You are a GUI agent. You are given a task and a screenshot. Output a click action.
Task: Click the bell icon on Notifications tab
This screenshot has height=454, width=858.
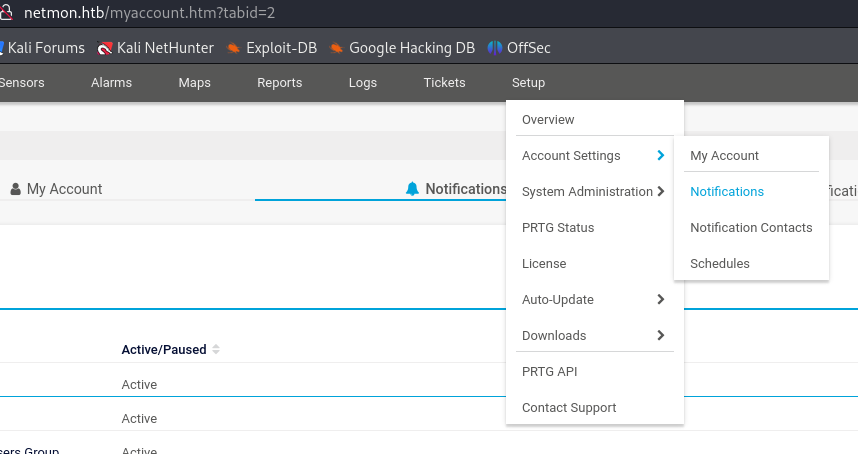412,189
